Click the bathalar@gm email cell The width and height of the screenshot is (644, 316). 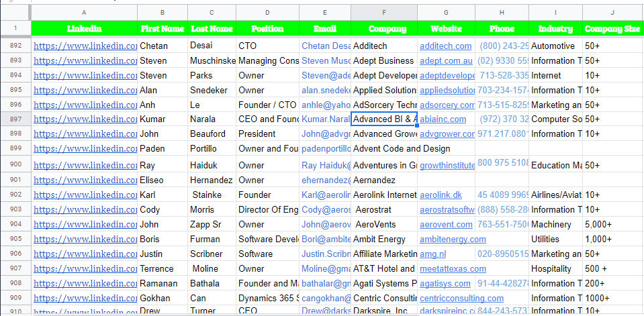point(325,283)
